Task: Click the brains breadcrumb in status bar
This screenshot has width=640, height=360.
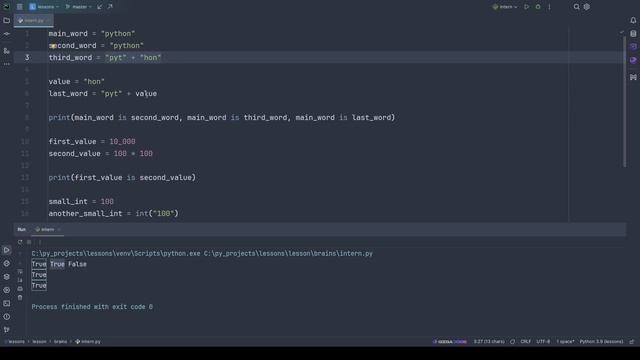Action: pos(60,342)
